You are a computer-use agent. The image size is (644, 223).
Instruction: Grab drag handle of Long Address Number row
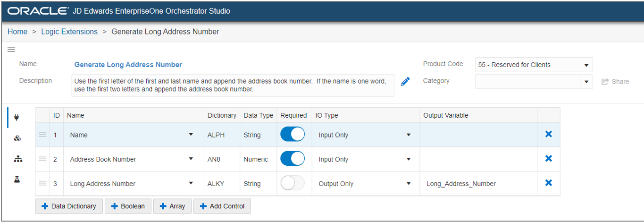click(42, 183)
